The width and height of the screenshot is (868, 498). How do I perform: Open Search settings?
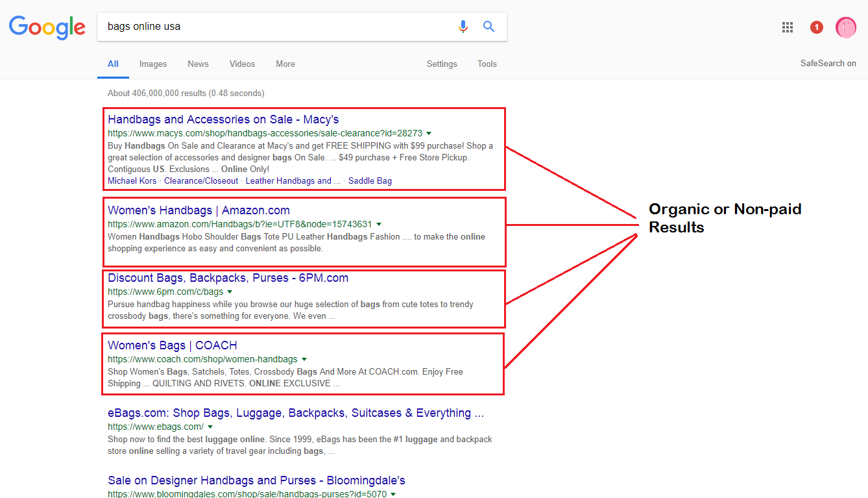click(x=442, y=64)
